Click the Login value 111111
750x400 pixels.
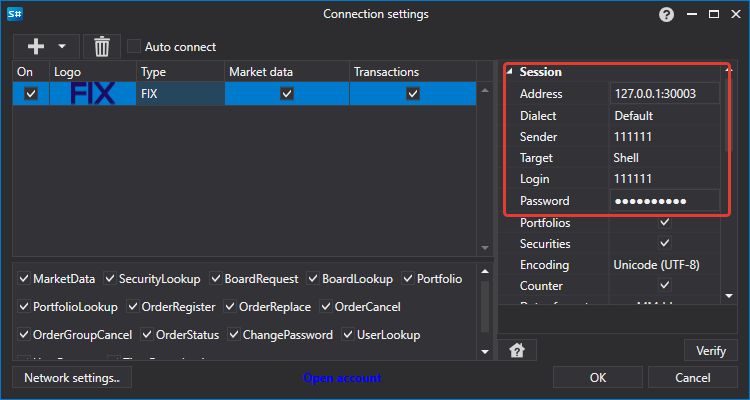tap(665, 179)
